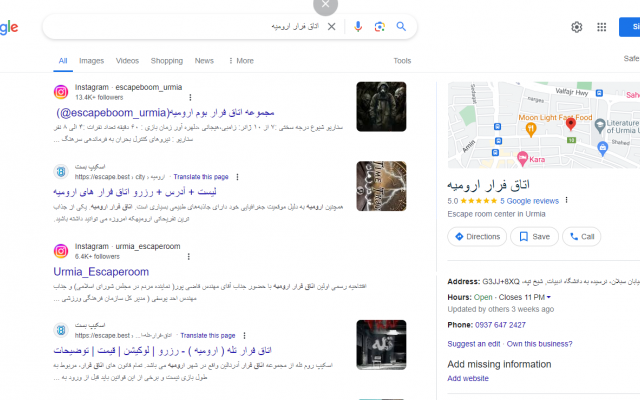640x400 pixels.
Task: Open the مجموعه اتاق فرار بوم ارومیه (@escapeboom_urmia) result
Action: pyautogui.click(x=165, y=113)
